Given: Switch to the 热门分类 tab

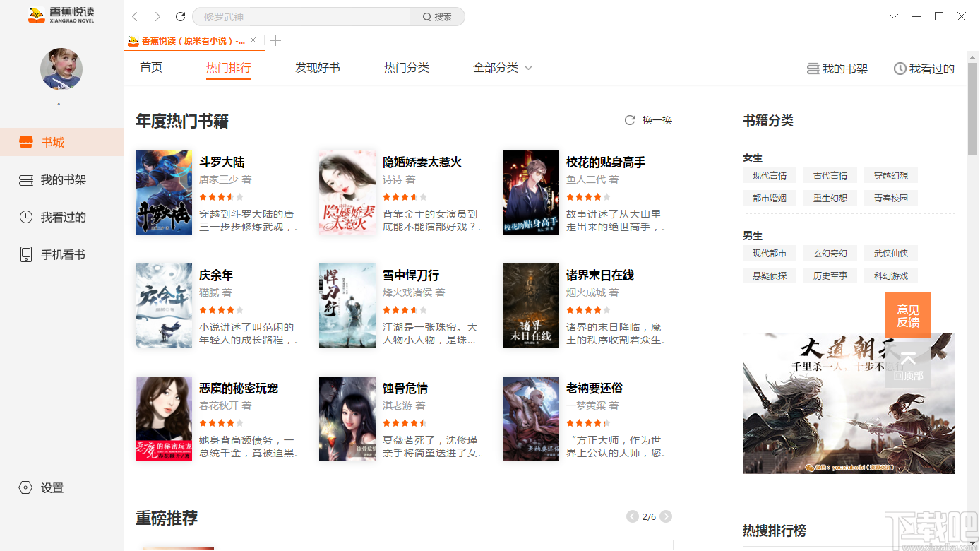Looking at the screenshot, I should [407, 68].
